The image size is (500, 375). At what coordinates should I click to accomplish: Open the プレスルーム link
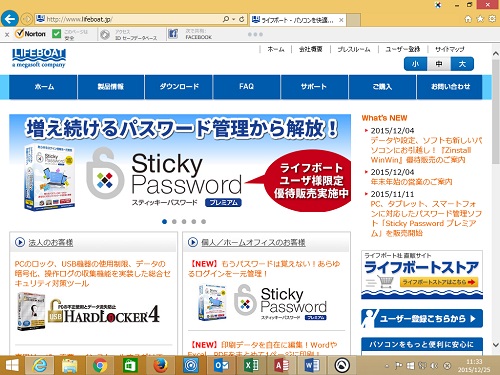(354, 49)
